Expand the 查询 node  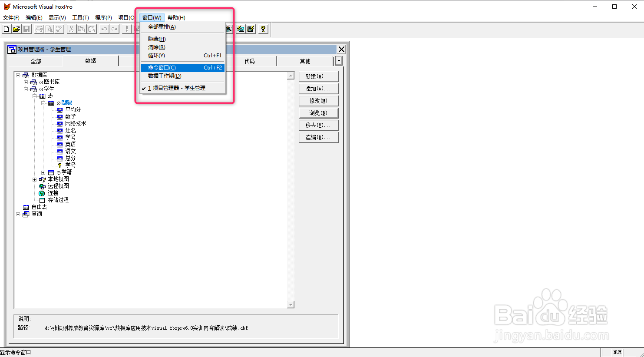pyautogui.click(x=18, y=214)
